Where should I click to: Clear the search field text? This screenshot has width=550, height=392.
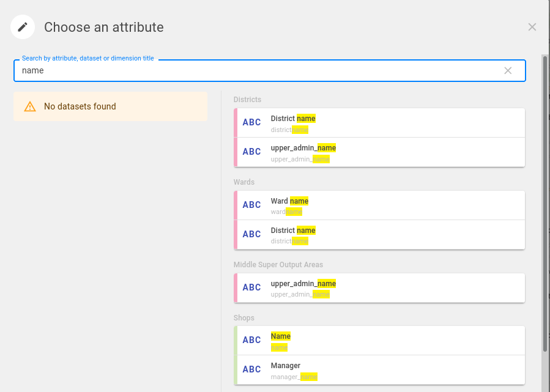(507, 70)
